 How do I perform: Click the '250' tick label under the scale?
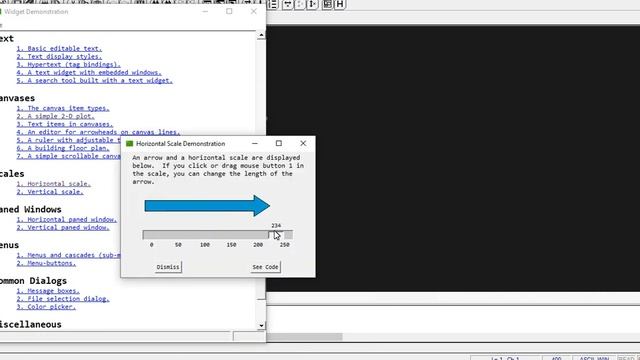point(284,245)
